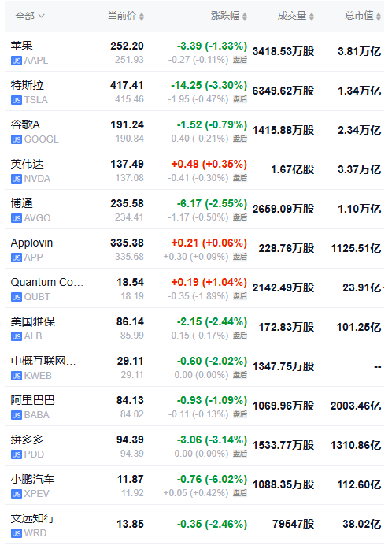Viewport: 392px width, 549px height.
Task: Click the 美国雅保 ALB price 86.14
Action: click(x=130, y=321)
